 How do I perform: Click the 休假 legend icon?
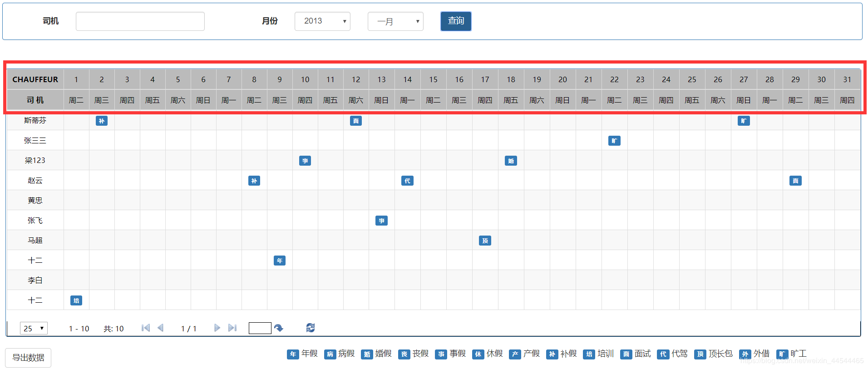pyautogui.click(x=478, y=354)
